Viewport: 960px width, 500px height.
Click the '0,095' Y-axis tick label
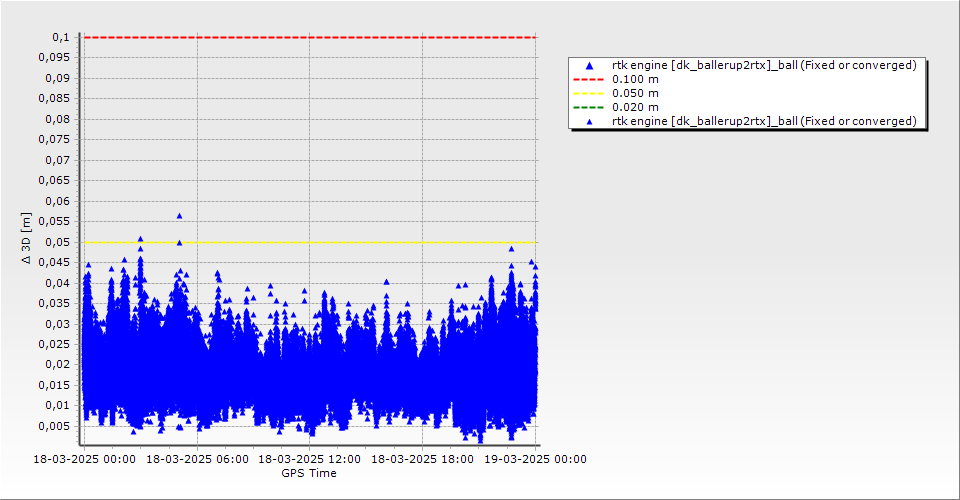point(54,58)
